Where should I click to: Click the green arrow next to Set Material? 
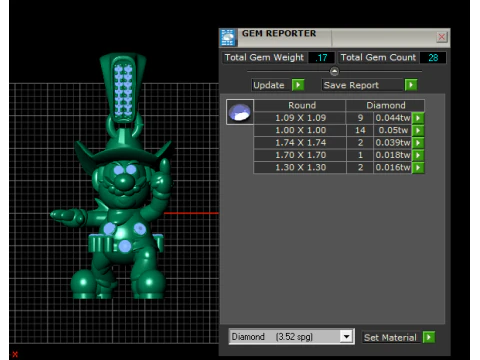pos(429,337)
